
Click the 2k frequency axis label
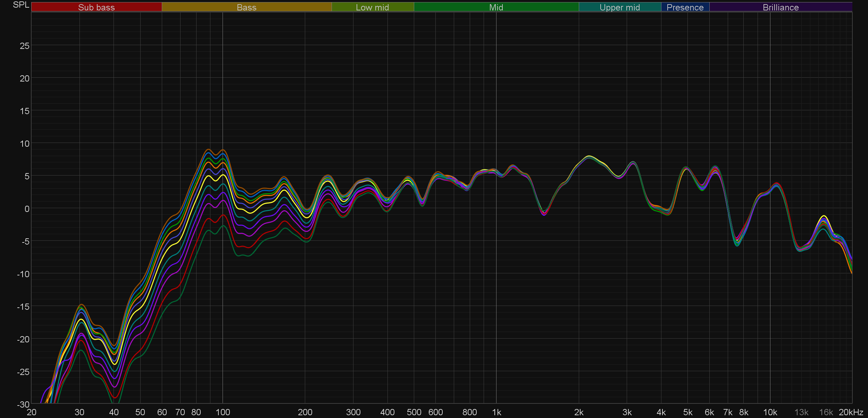579,412
